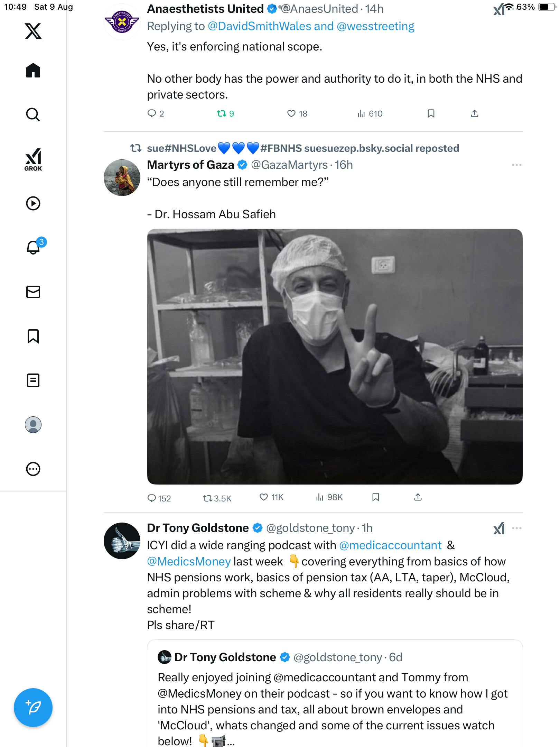Toggle like on Martyrs of Gaza post
The image size is (560, 747).
point(264,497)
